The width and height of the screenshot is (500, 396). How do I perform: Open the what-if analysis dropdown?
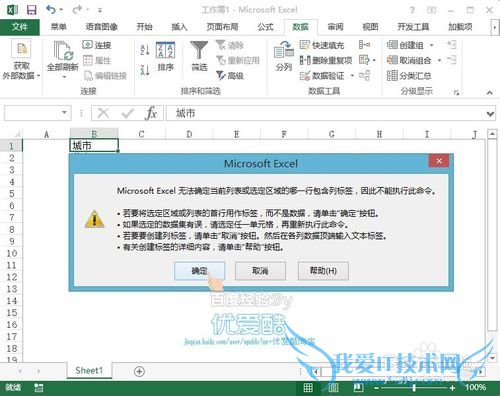pos(367,60)
